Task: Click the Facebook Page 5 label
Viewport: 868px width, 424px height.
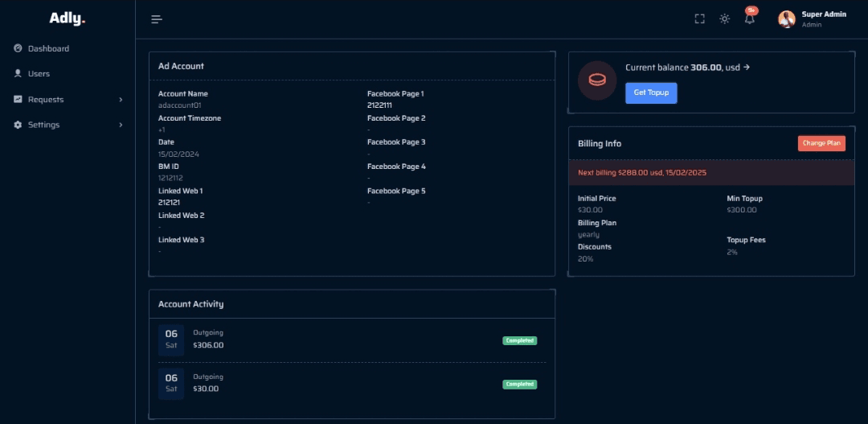Action: click(396, 191)
